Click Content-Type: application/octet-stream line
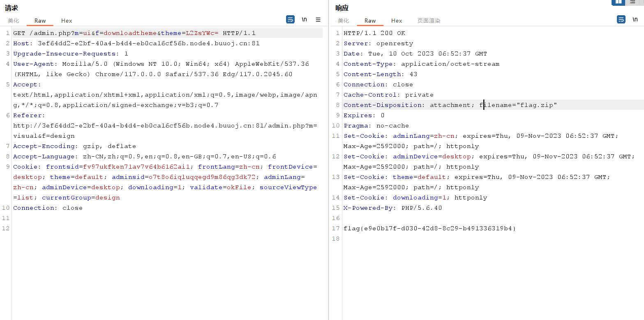This screenshot has height=320, width=644. pyautogui.click(x=422, y=64)
